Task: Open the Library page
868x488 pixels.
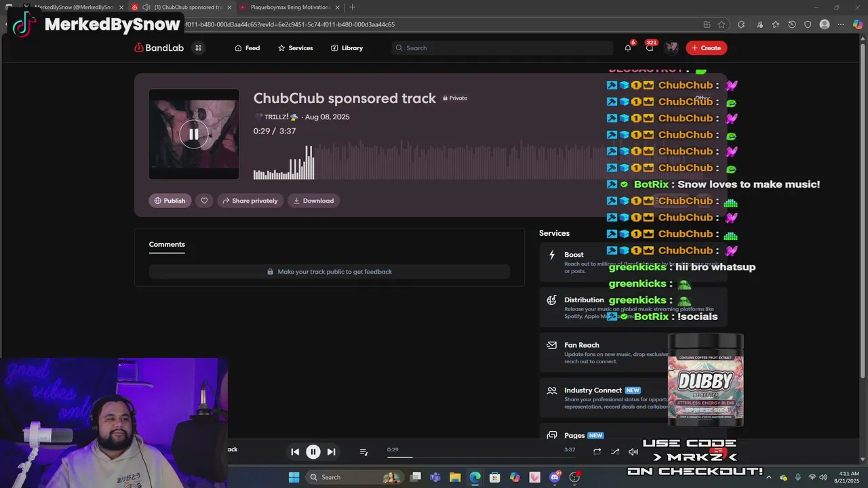Action: 347,48
